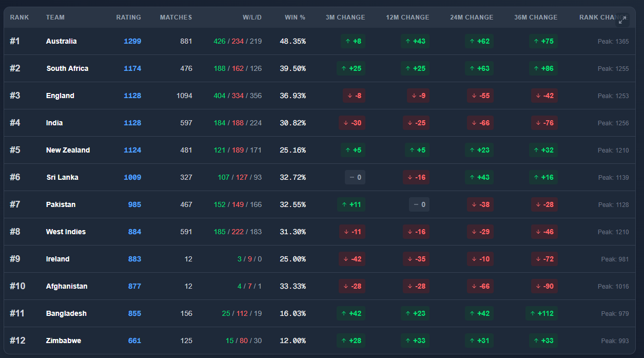Click New Zealand's Peak: 1210 label
Screen dimensions: 644x358
tap(613, 150)
